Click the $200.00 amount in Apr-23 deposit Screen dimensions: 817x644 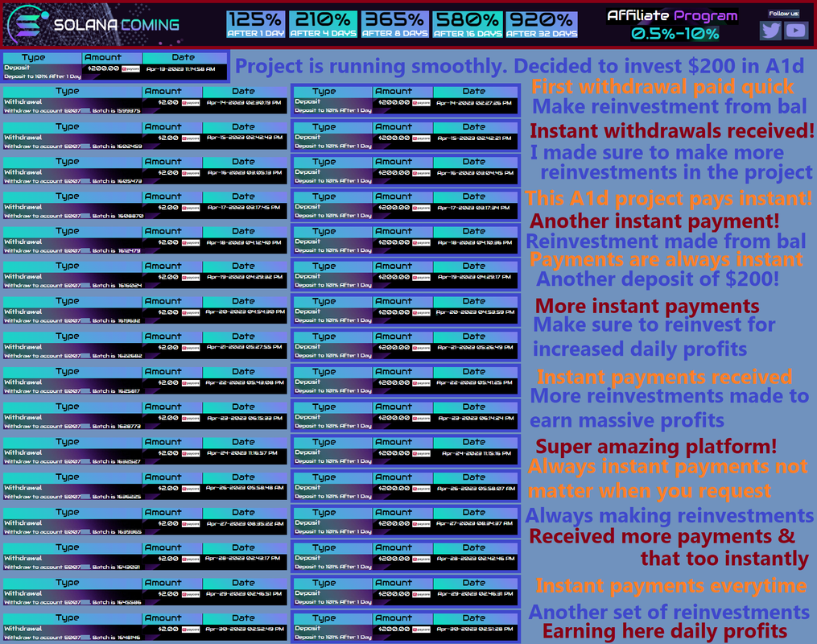[x=394, y=418]
